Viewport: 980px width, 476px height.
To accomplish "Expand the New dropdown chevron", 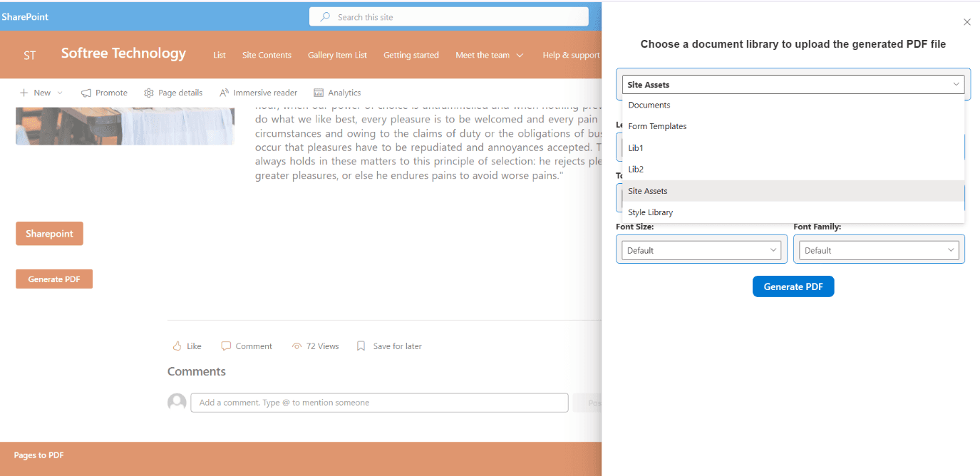I will click(x=60, y=93).
